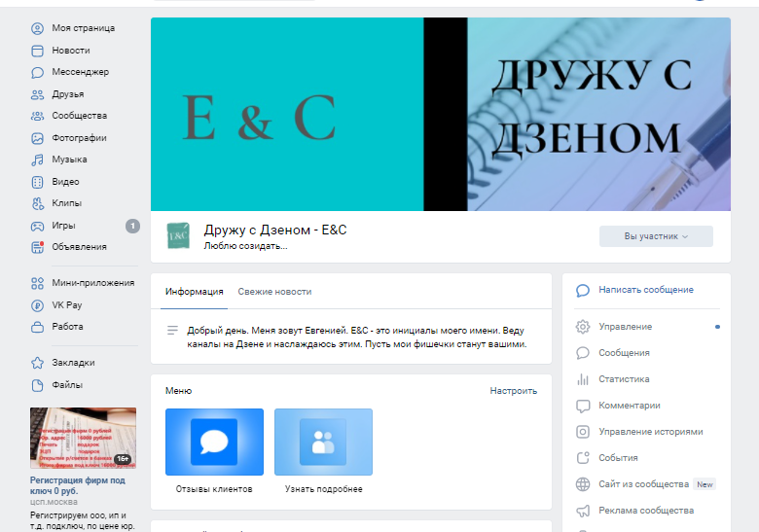Open the VK Pay ruble icon

pyautogui.click(x=37, y=305)
